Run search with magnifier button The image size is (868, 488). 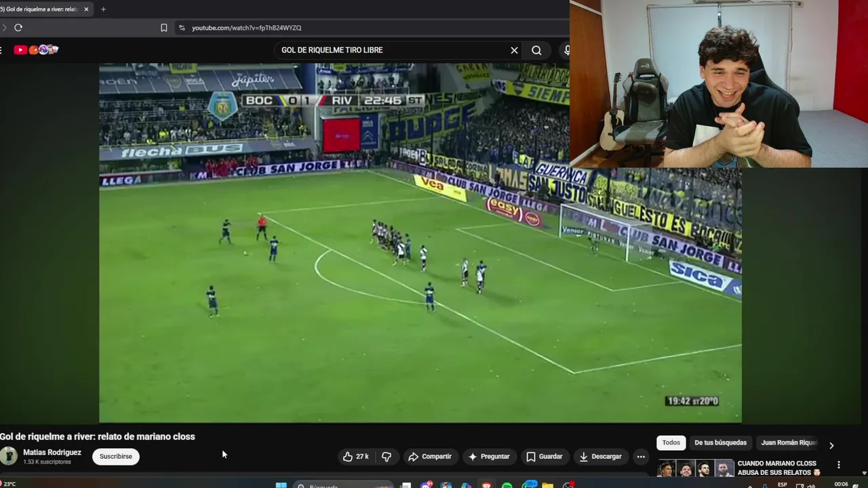click(x=536, y=50)
